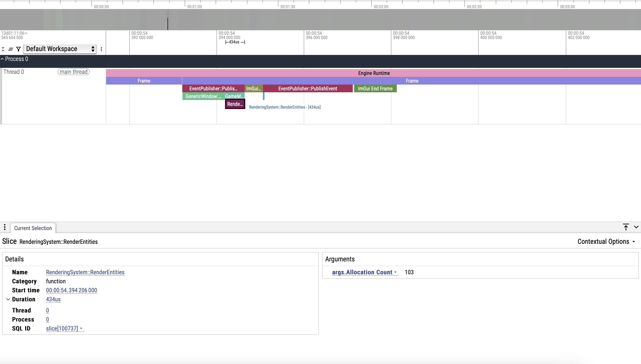Open the track filter funnel icon
Image resolution: width=641 pixels, height=364 pixels.
coord(18,49)
